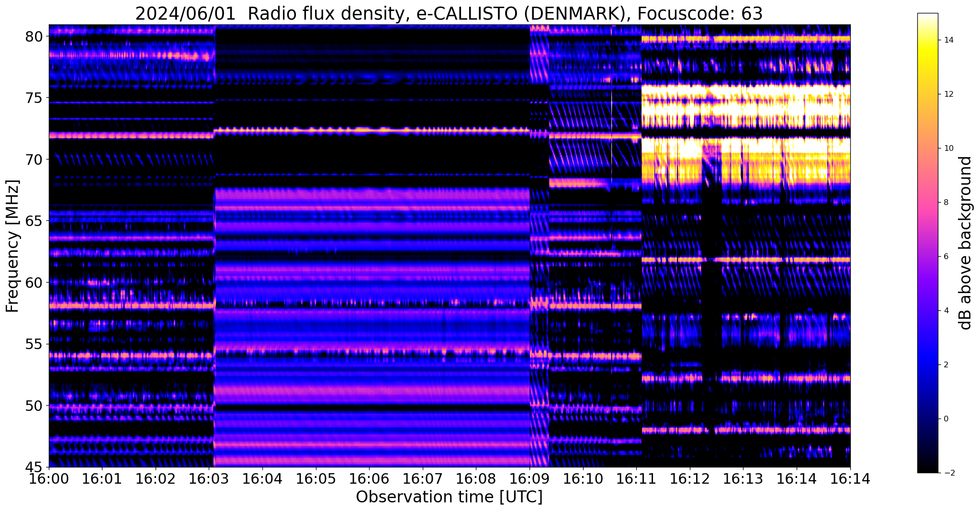Click the 16:07 time tick label

coord(423,478)
